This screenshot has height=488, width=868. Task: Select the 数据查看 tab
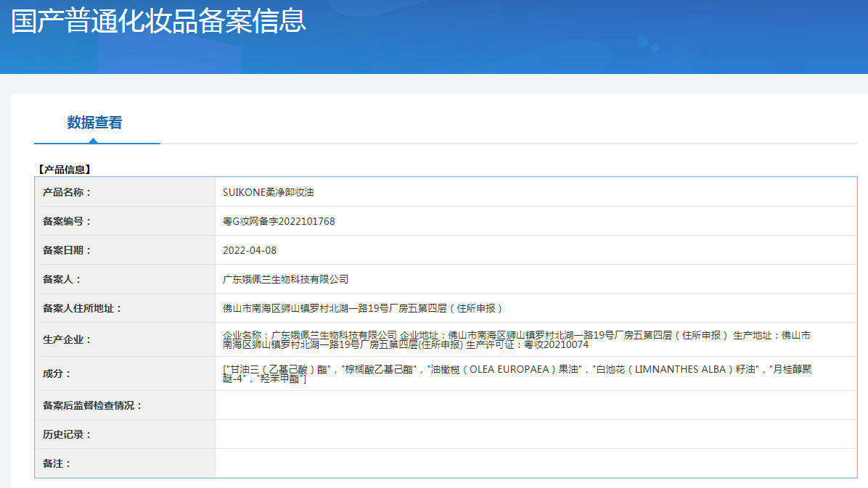[94, 123]
